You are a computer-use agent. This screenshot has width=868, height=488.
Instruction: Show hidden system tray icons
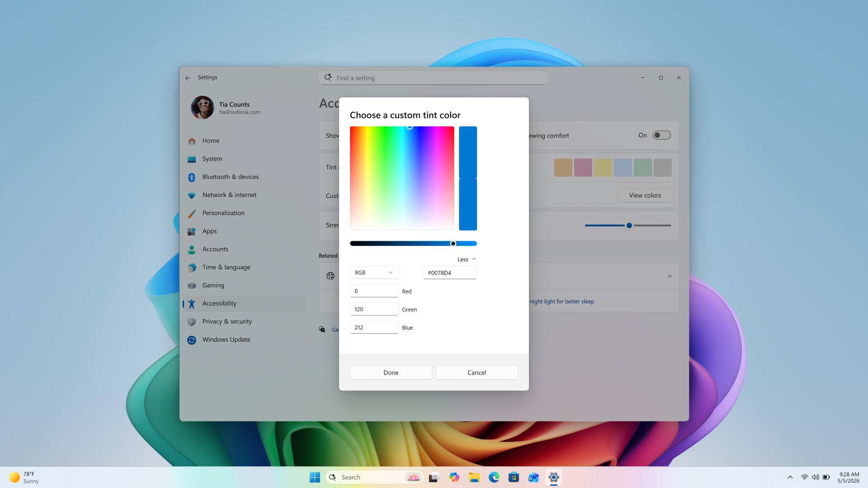coord(790,477)
